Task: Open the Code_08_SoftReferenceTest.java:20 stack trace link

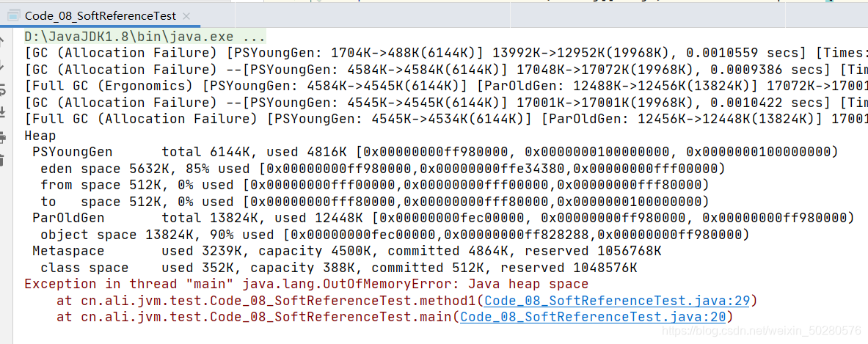Action: [593, 318]
